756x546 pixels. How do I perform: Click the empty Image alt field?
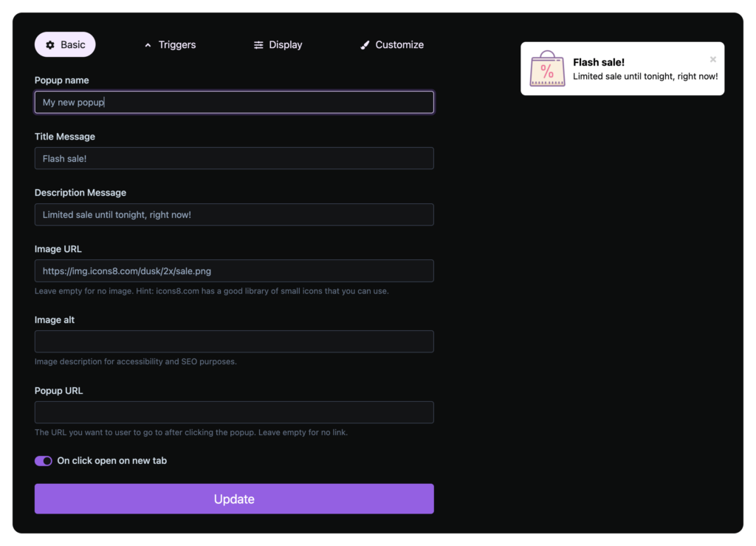234,341
